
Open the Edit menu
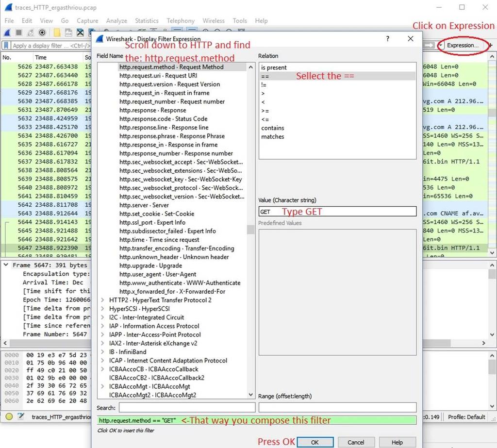coord(27,20)
